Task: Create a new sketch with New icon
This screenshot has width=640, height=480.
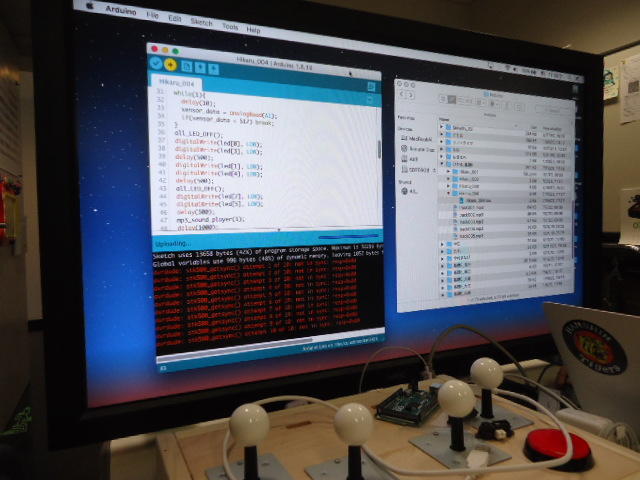Action: (x=187, y=66)
